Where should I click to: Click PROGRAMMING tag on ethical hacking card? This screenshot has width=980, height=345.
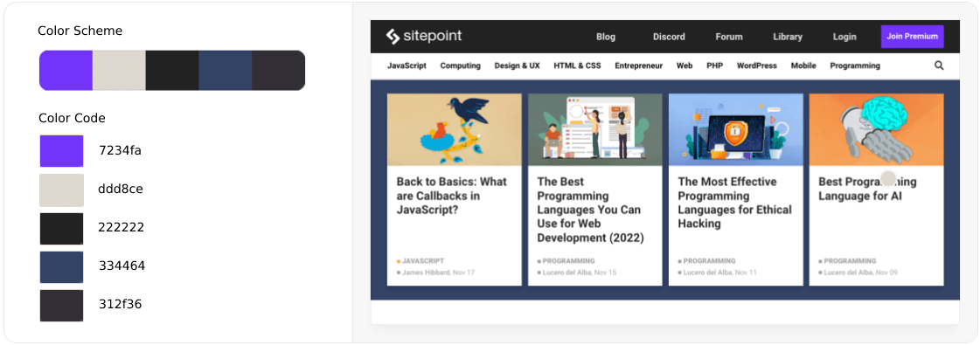[x=709, y=261]
